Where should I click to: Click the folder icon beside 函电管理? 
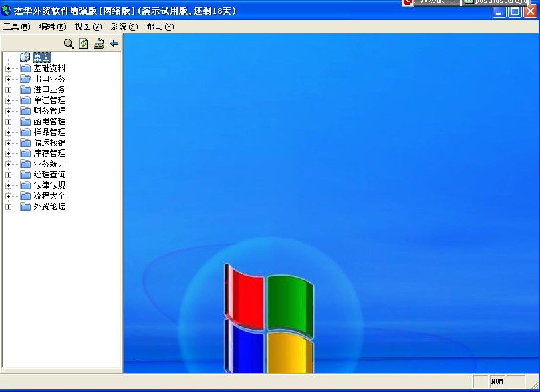25,122
